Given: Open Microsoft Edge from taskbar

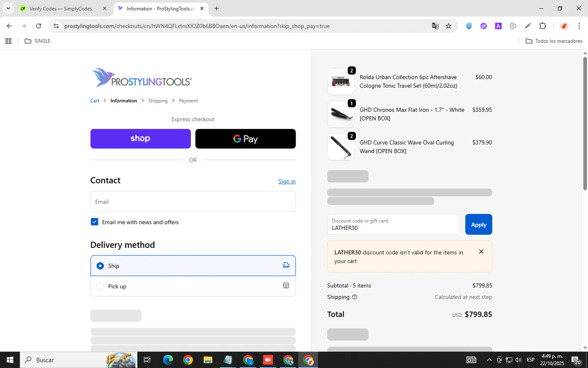Looking at the screenshot, I should [168, 360].
